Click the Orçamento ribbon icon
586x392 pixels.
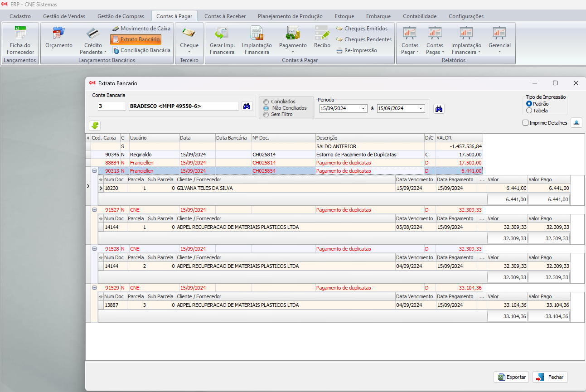tap(59, 38)
